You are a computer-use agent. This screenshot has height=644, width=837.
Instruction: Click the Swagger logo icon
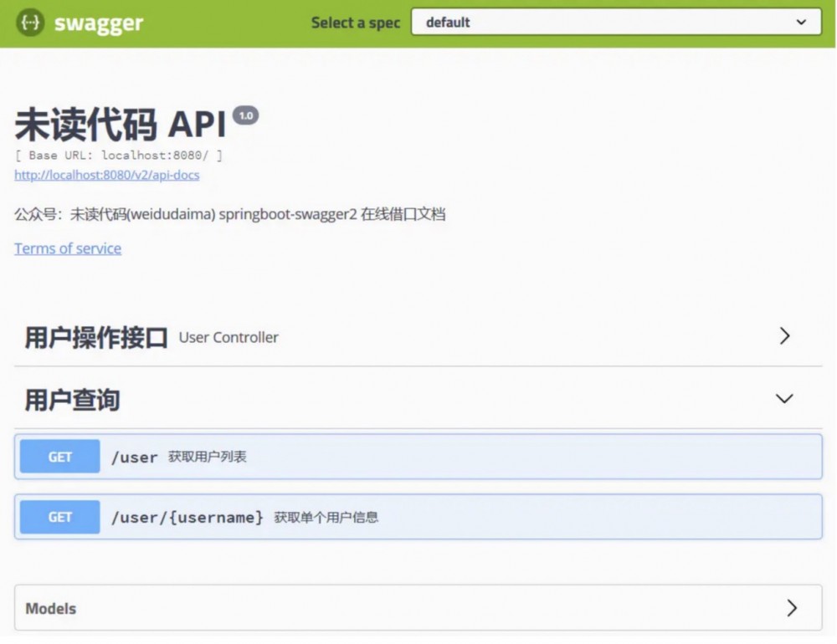coord(30,23)
